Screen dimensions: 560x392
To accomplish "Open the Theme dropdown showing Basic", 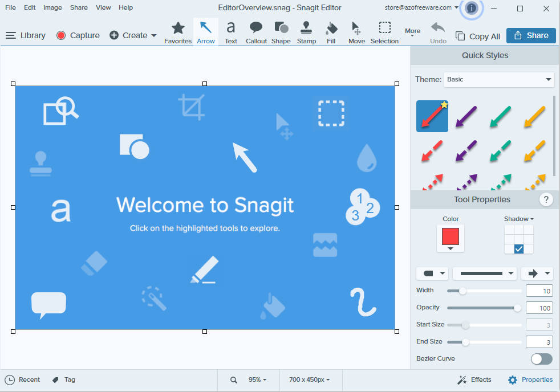I will pyautogui.click(x=499, y=79).
